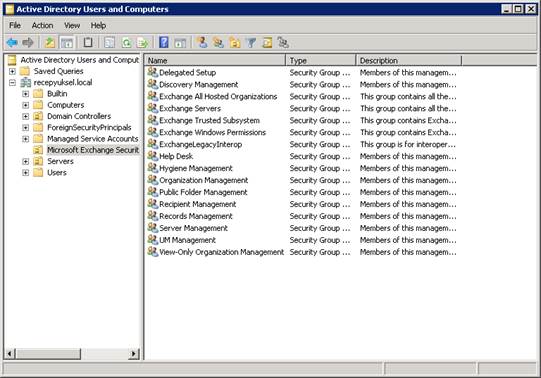
Task: Select the Organization Management group
Action: tap(204, 180)
